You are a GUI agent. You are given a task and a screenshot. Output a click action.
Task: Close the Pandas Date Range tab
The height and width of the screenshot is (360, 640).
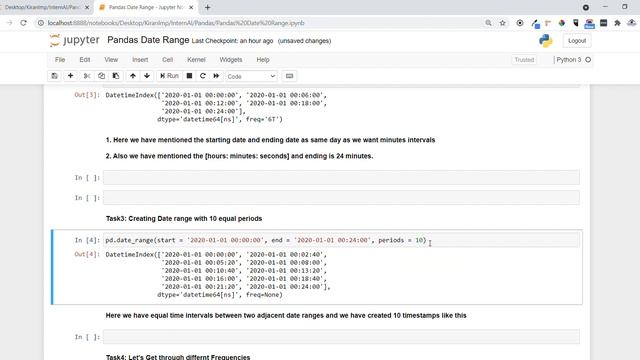click(191, 7)
